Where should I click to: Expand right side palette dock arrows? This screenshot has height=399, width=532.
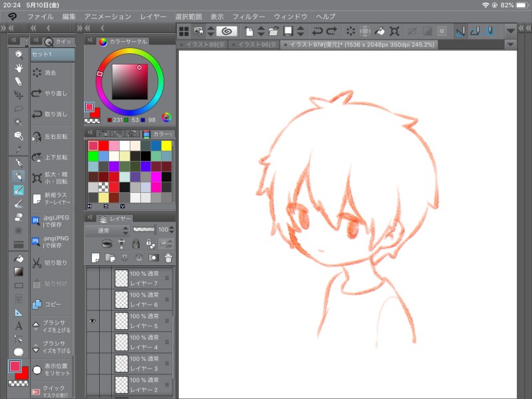pyautogui.click(x=525, y=28)
